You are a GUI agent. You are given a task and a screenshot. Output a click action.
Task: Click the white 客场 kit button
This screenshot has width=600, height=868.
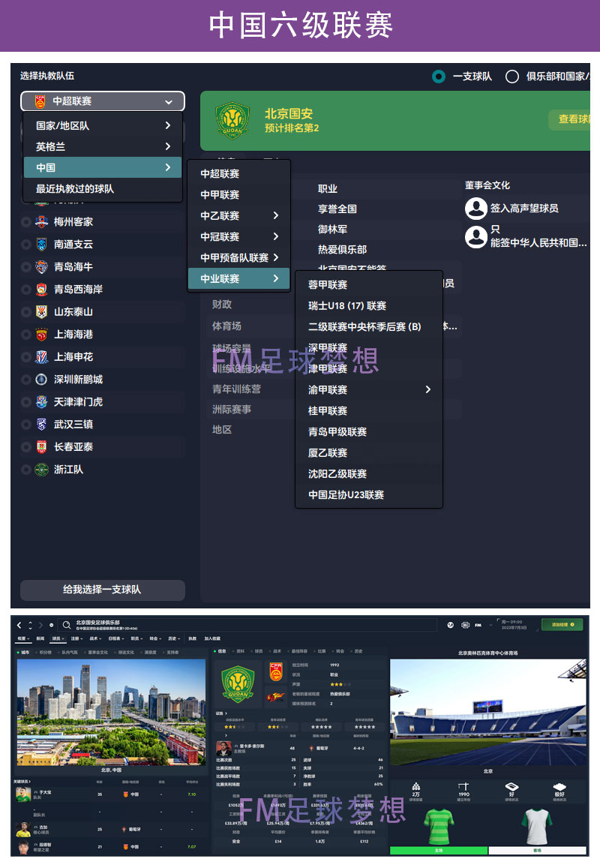point(537,851)
